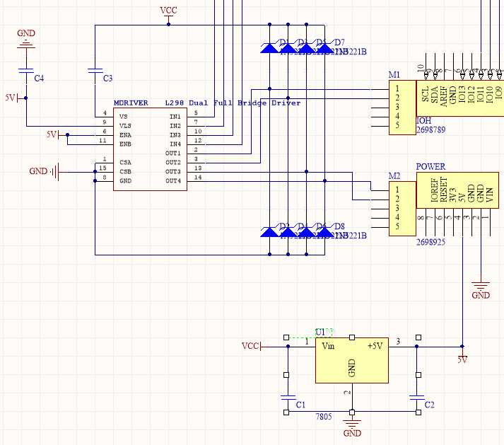Click the AREF pin label on IOH
This screenshot has width=504, height=445.
(444, 96)
